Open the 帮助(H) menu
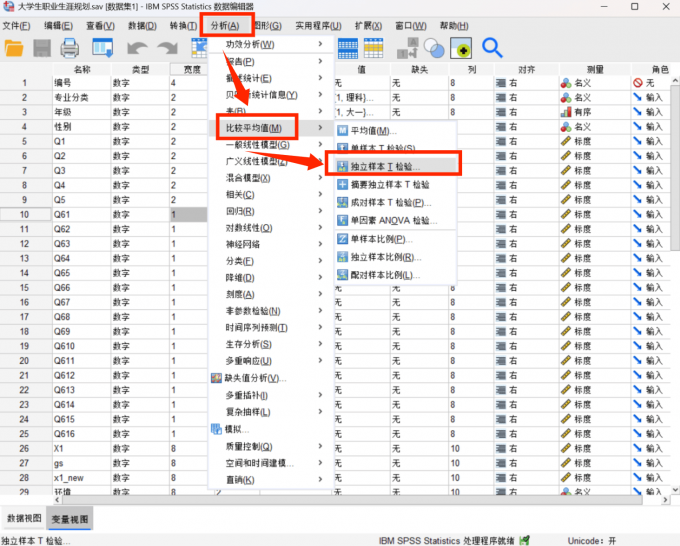This screenshot has width=680, height=546. pos(454,26)
